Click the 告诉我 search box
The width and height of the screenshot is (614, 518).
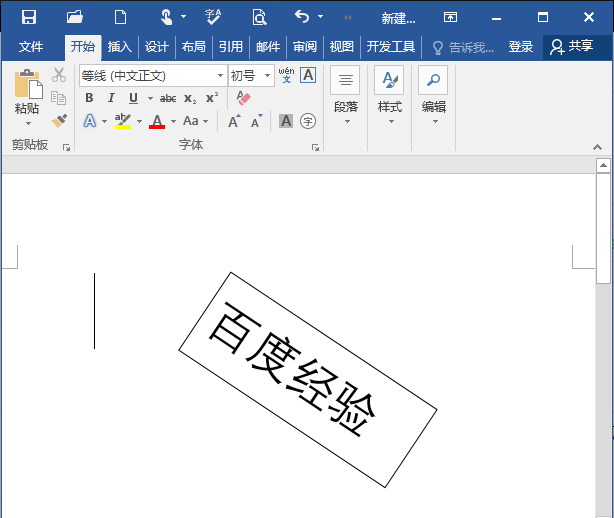coord(463,47)
